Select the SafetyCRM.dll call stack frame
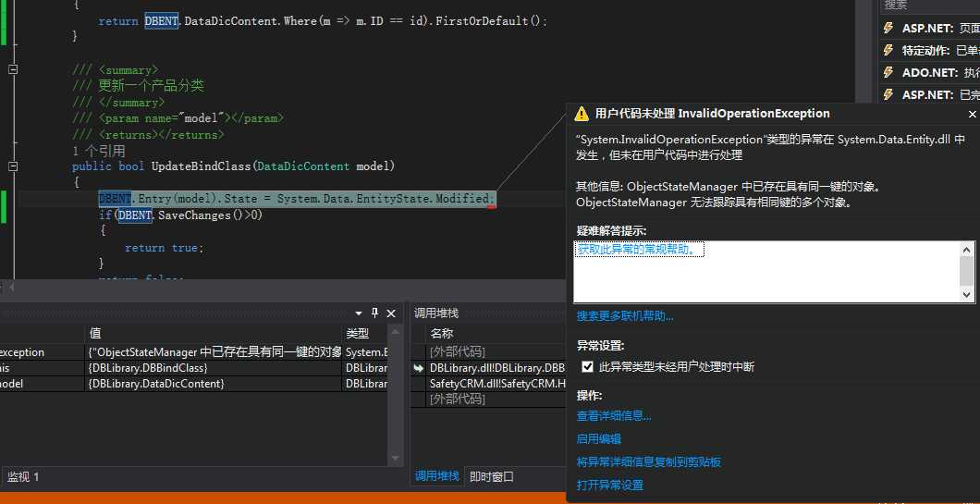Screen dimensions: 980x504 496,383
